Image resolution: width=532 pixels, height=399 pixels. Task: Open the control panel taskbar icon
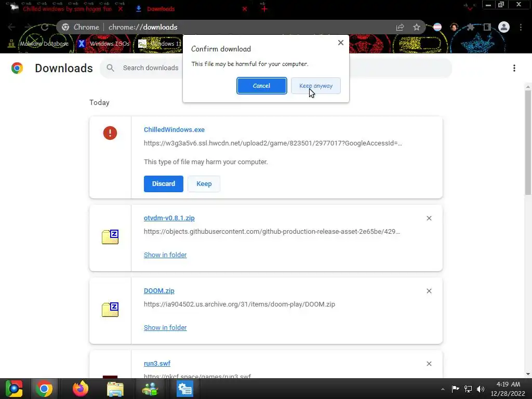point(185,389)
